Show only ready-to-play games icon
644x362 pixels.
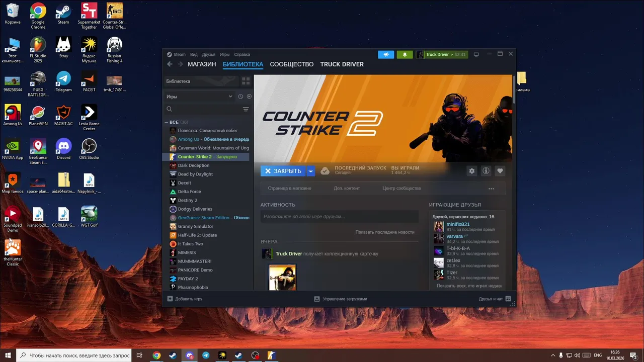pos(249,97)
